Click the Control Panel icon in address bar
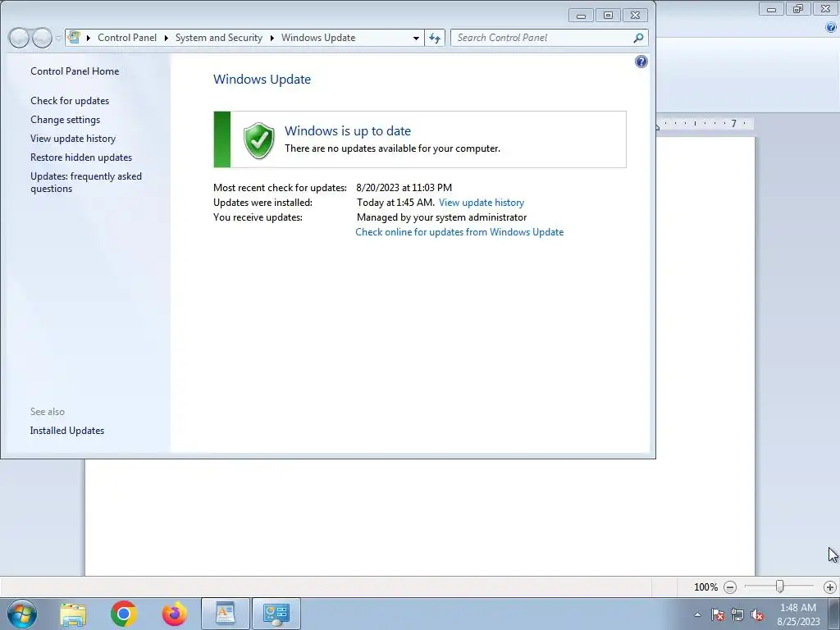Viewport: 840px width, 630px height. click(x=75, y=38)
